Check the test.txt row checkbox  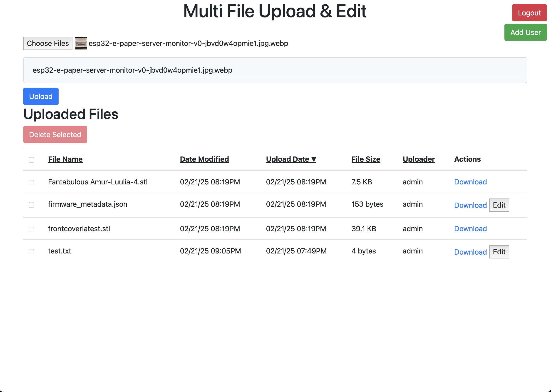[31, 252]
